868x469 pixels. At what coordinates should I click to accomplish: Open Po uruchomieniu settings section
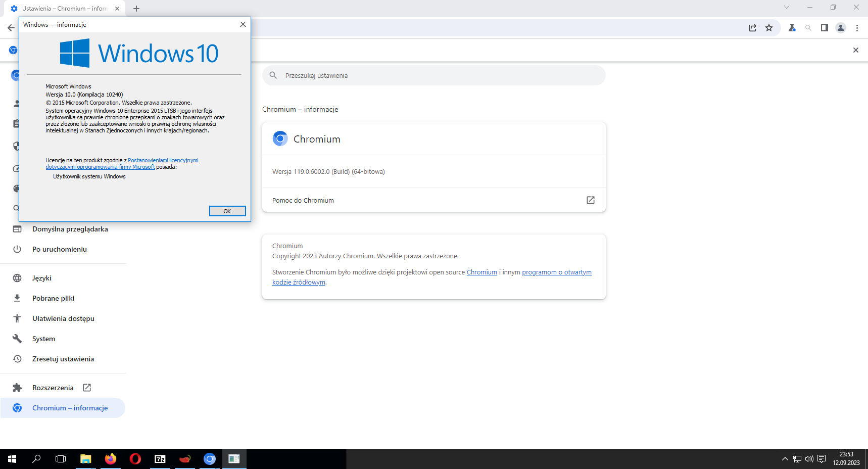pos(60,249)
